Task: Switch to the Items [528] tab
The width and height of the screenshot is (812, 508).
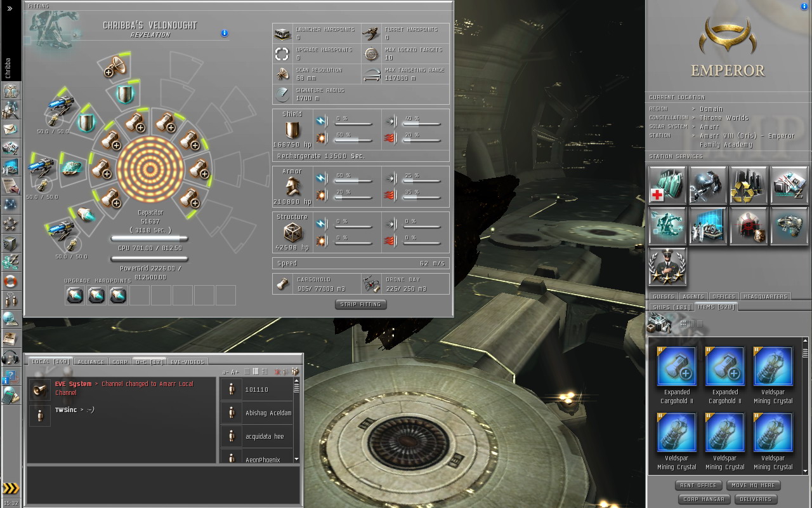Action: (x=716, y=307)
